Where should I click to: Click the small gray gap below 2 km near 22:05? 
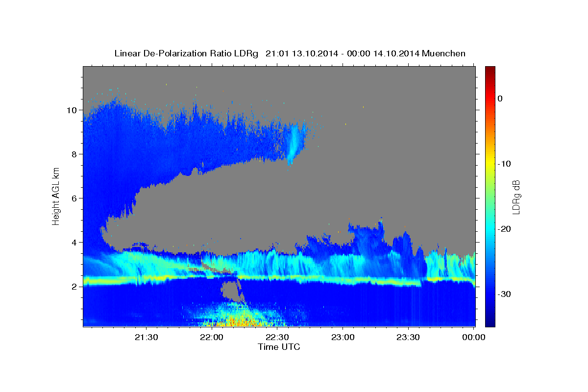(230, 291)
